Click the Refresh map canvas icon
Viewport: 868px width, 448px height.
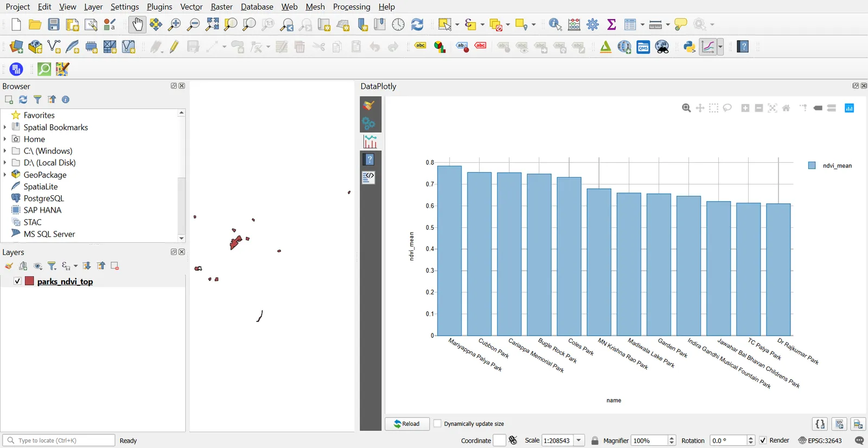[x=417, y=24]
